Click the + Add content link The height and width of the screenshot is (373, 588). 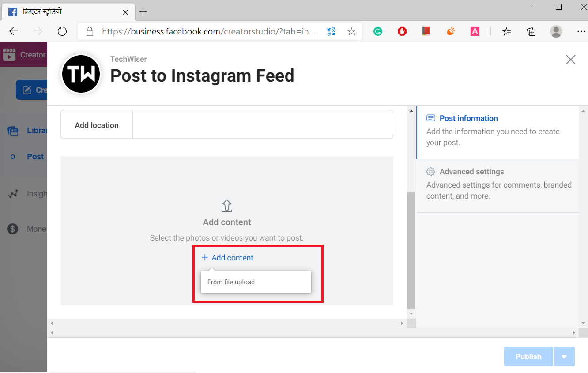(x=227, y=258)
